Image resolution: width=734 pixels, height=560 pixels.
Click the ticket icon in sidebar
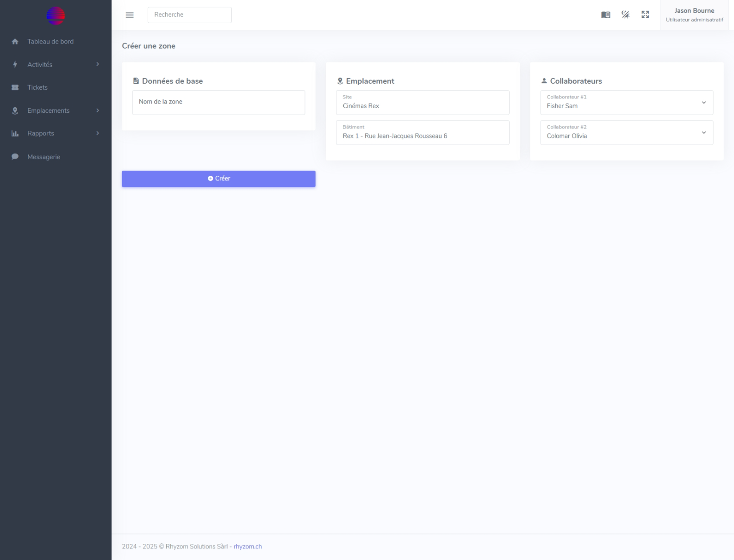(15, 87)
